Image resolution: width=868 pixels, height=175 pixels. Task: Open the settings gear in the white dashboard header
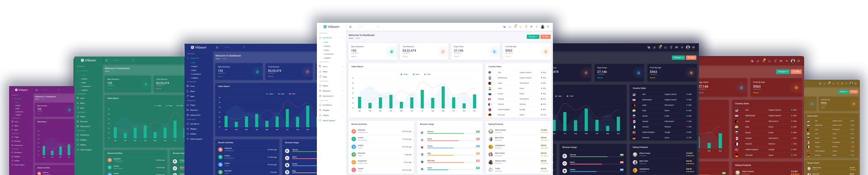548,27
